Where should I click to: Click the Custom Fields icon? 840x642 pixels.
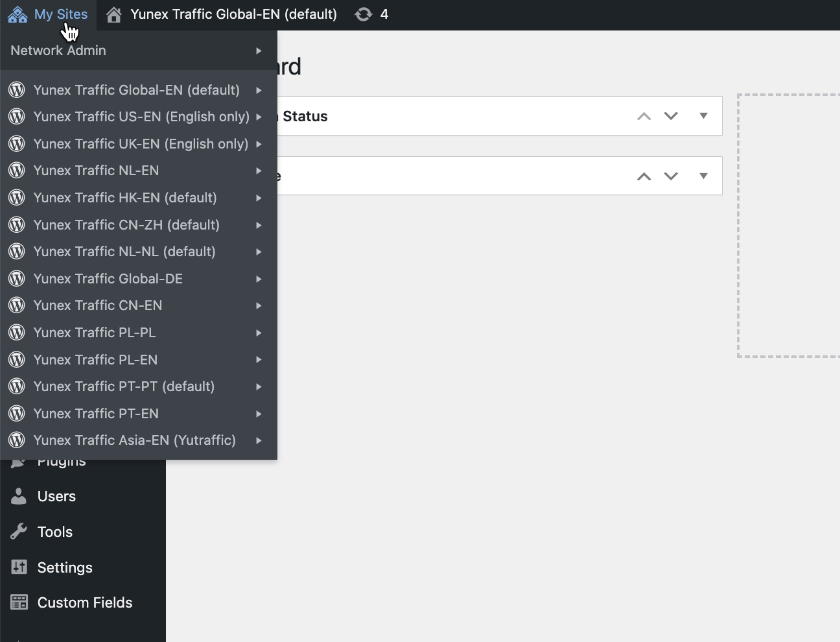click(19, 602)
